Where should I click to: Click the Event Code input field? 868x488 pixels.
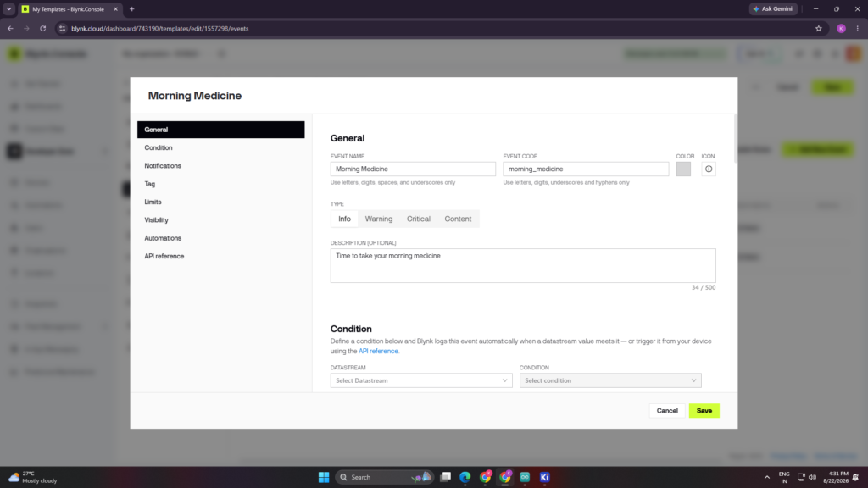(586, 169)
